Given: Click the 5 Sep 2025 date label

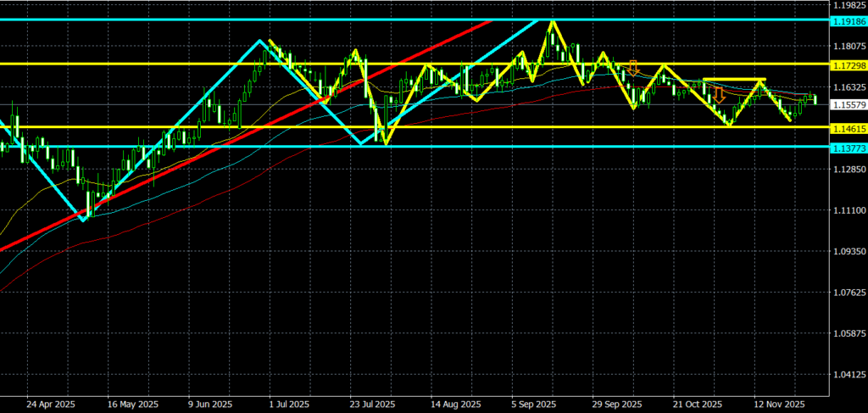Looking at the screenshot, I should coord(535,405).
